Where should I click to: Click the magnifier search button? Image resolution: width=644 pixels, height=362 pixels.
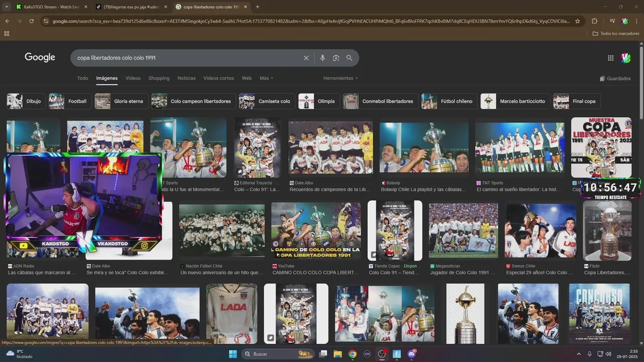[349, 58]
